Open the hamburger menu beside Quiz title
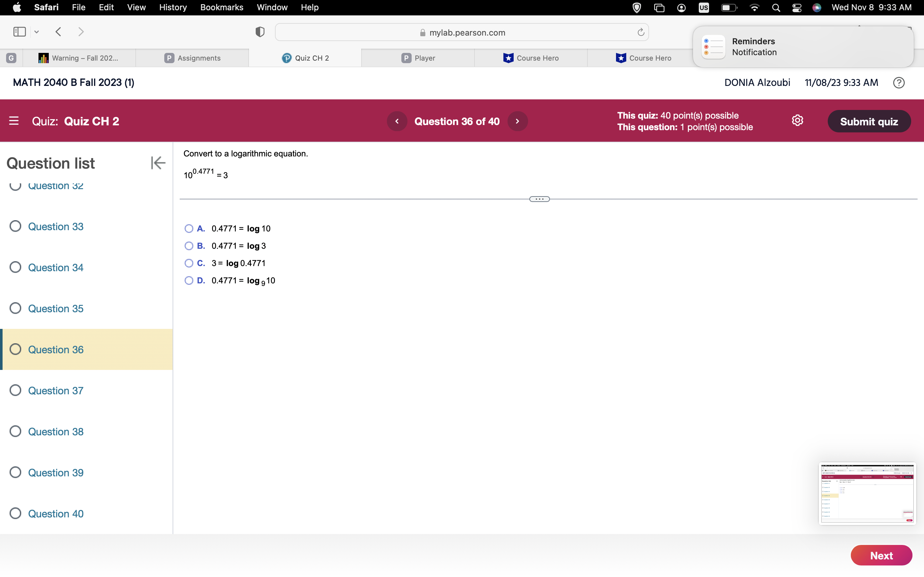 click(x=14, y=121)
